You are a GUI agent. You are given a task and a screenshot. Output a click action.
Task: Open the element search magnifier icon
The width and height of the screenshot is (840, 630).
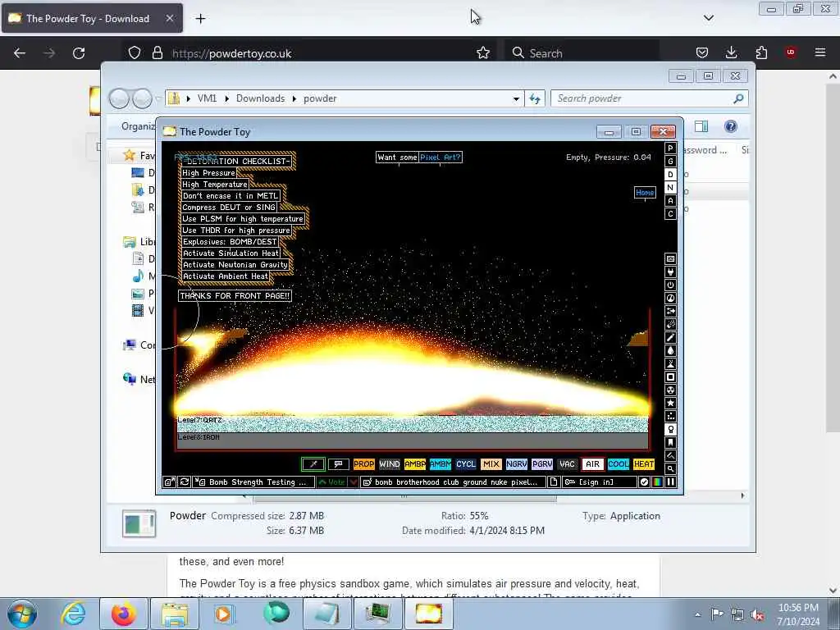(670, 468)
